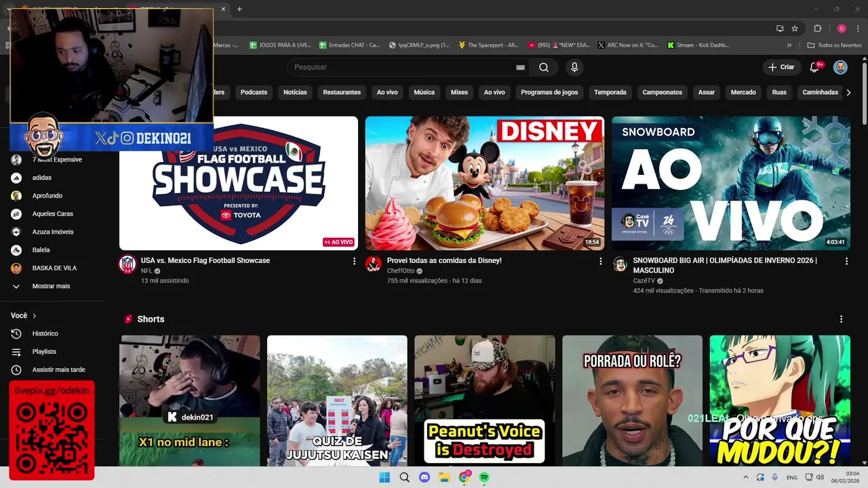Open more options for Snowboard Big Air video
This screenshot has width=868, height=488.
(846, 261)
